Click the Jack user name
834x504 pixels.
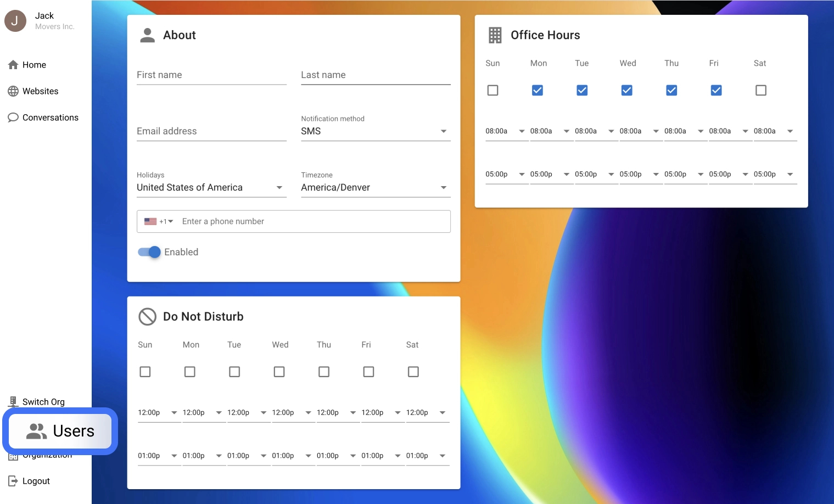click(44, 16)
